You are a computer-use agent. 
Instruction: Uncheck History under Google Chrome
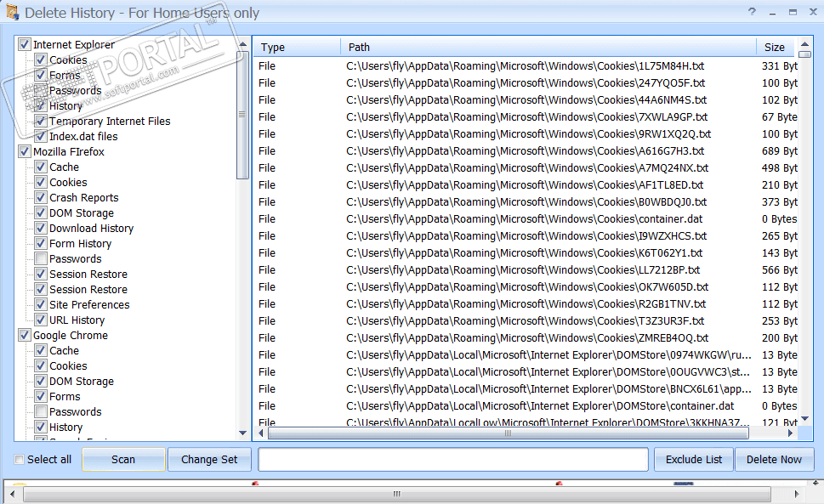pyautogui.click(x=41, y=427)
